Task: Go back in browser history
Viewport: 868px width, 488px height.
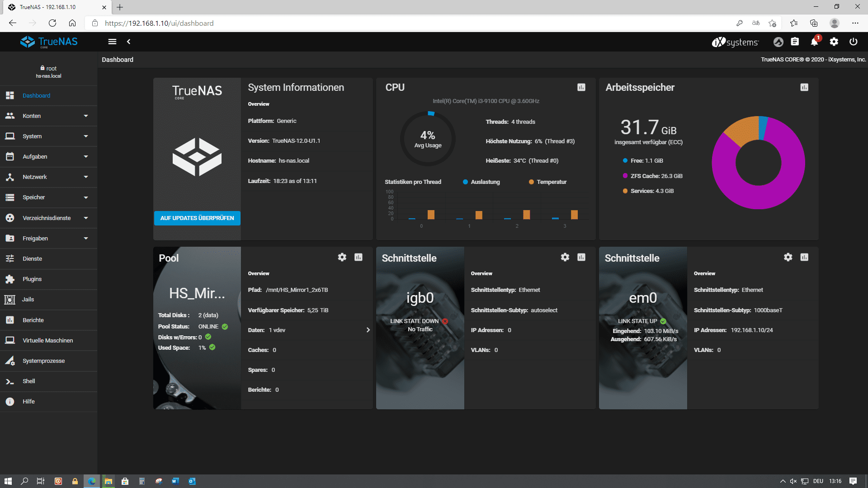Action: (13, 23)
